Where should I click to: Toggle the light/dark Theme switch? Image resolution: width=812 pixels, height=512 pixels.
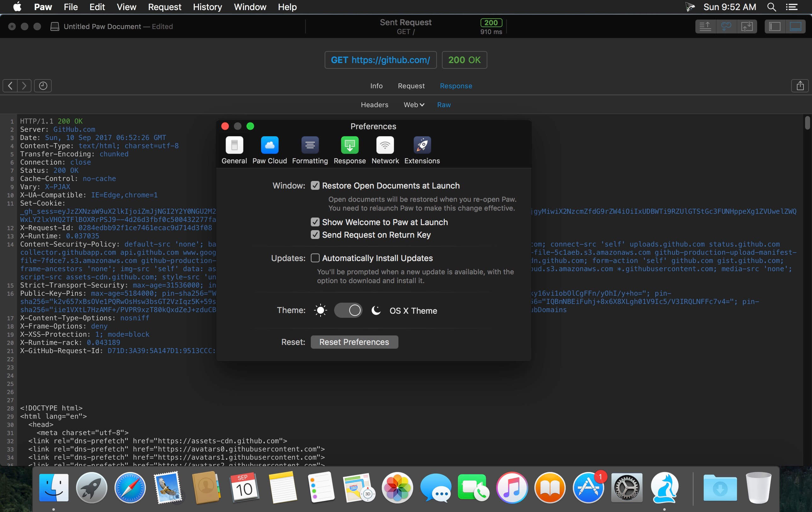[348, 310]
